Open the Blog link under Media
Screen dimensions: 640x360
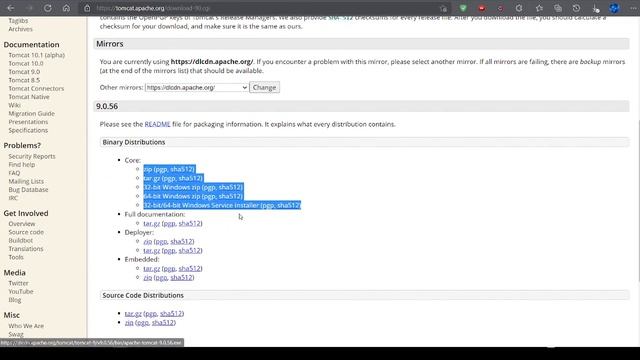(x=15, y=300)
